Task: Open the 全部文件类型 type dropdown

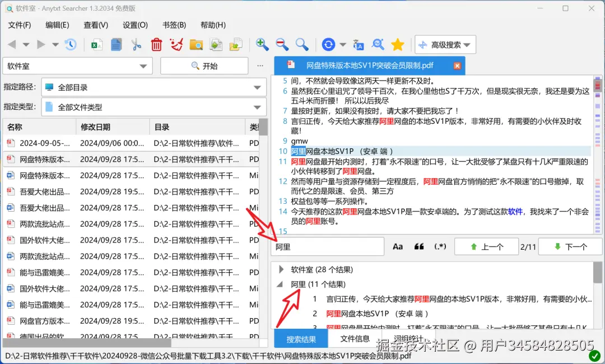Action: [x=154, y=107]
